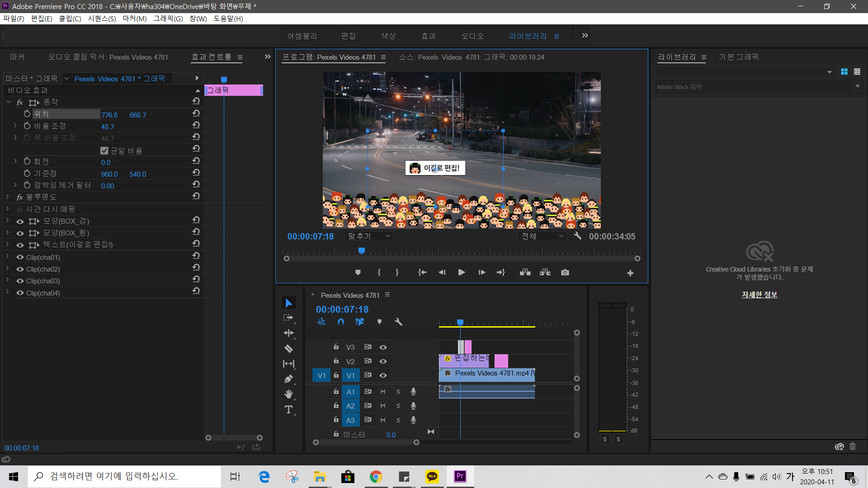Switch to the 색상 workspace tab
The height and width of the screenshot is (488, 868).
tap(388, 36)
